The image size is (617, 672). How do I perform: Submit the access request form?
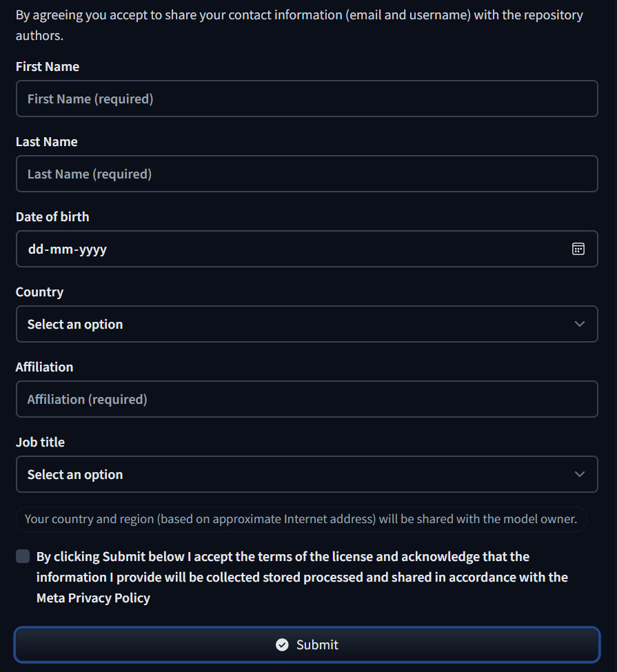307,644
